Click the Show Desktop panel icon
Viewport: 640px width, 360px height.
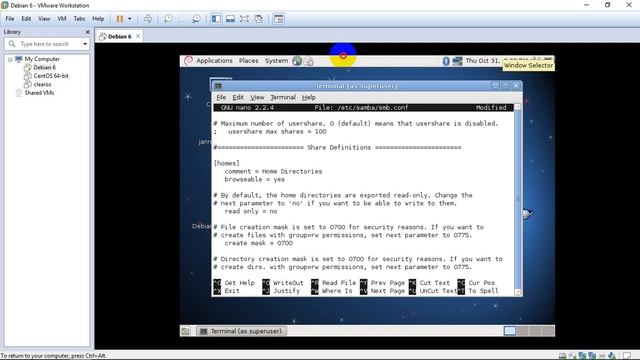[x=185, y=331]
